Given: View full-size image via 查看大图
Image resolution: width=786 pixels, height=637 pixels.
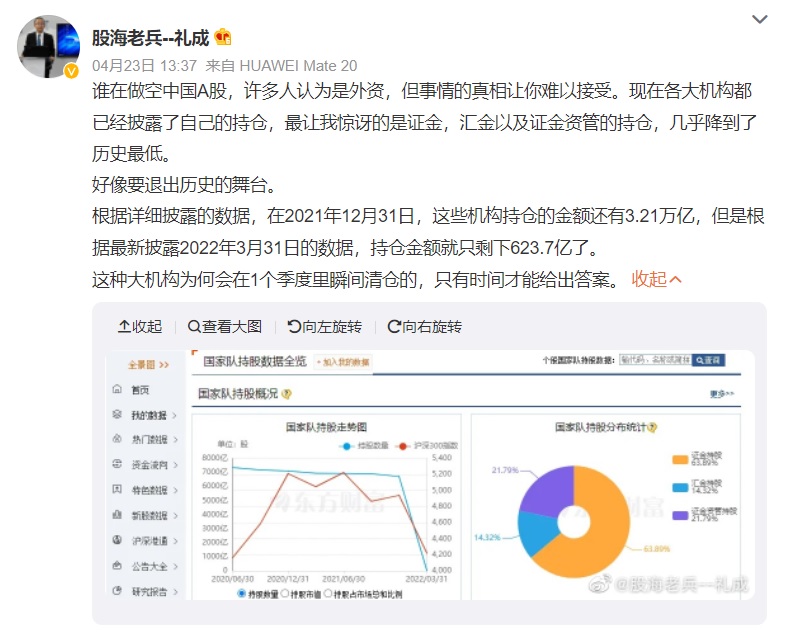Looking at the screenshot, I should click(225, 327).
